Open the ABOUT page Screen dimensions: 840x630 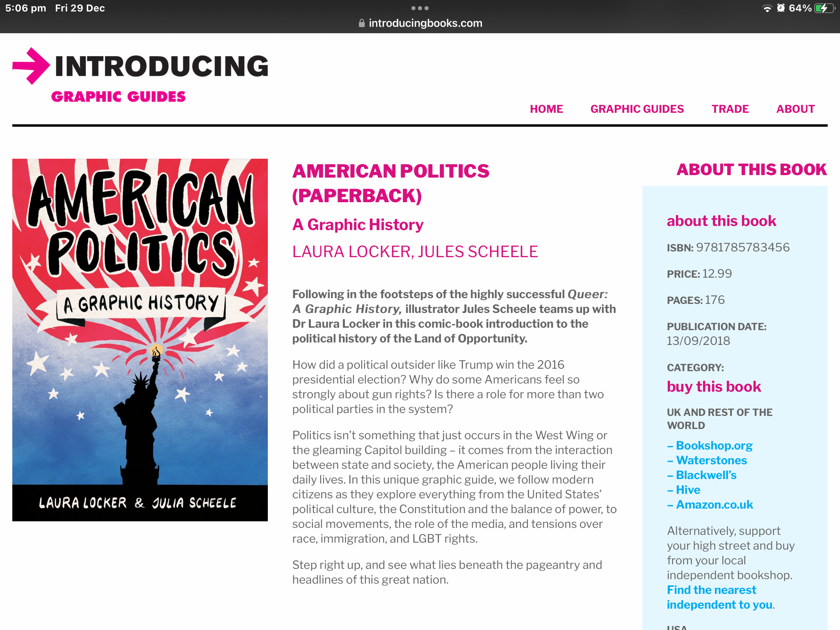coord(795,109)
